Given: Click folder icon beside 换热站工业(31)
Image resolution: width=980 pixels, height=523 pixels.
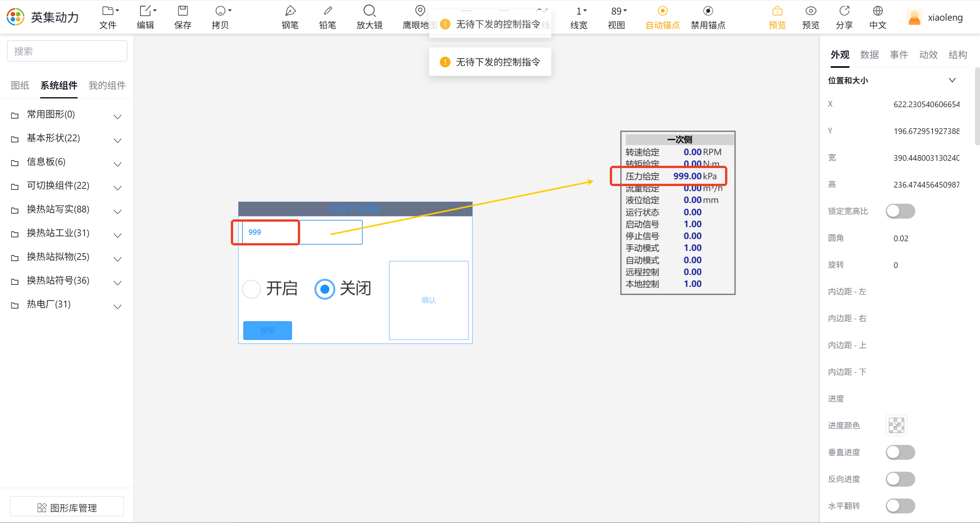Looking at the screenshot, I should coord(15,234).
